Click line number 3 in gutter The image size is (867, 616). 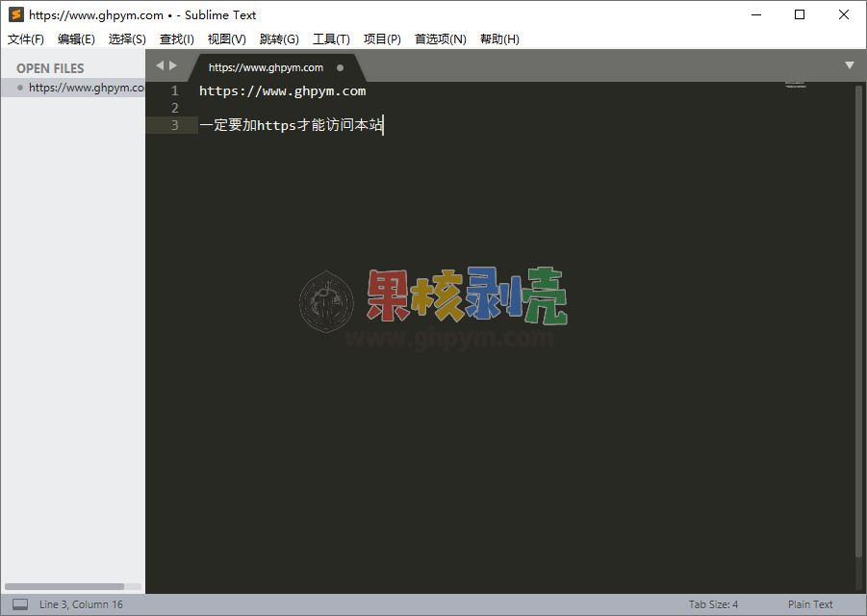(175, 125)
